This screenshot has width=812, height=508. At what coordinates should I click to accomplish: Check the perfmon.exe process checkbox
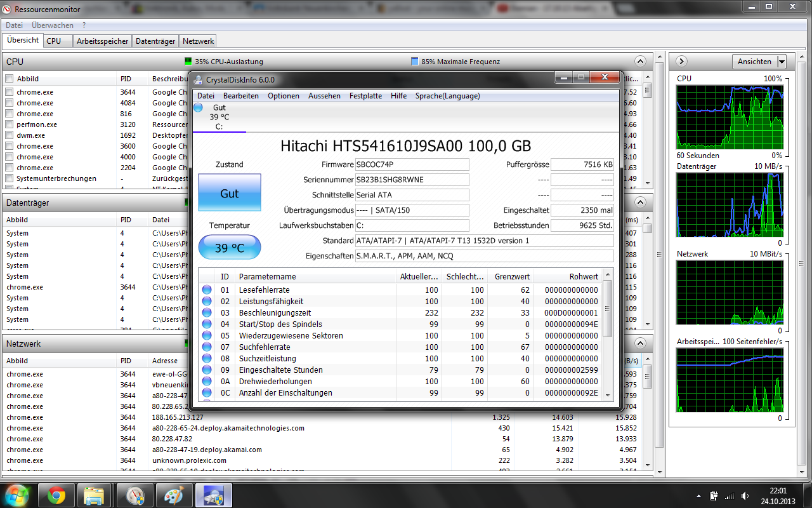9,124
